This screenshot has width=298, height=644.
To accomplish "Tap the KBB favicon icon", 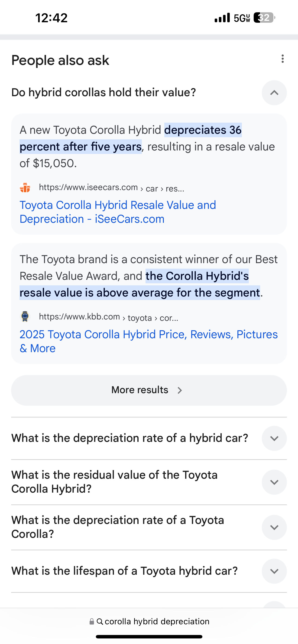I will pyautogui.click(x=25, y=316).
